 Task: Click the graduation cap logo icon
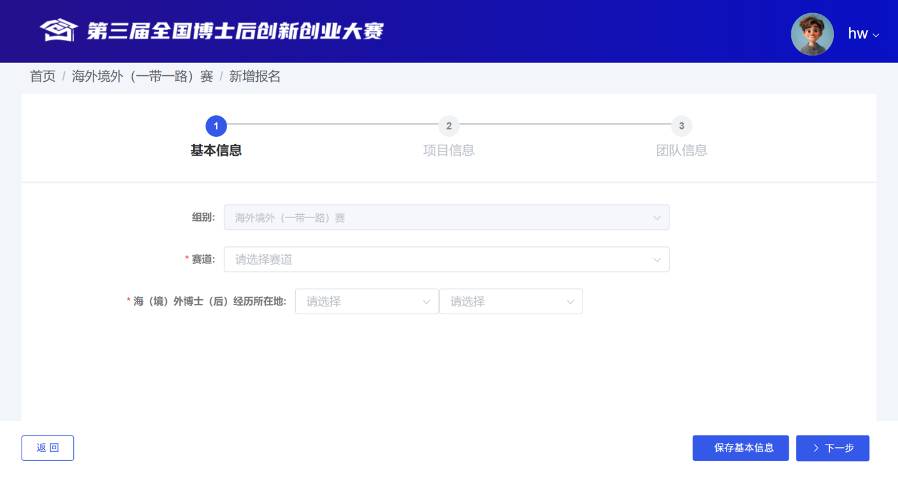click(x=58, y=31)
